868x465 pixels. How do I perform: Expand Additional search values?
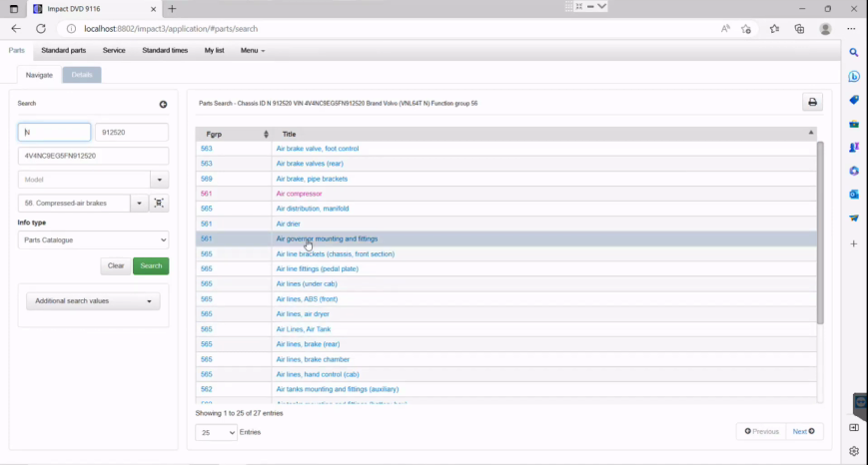coord(93,301)
